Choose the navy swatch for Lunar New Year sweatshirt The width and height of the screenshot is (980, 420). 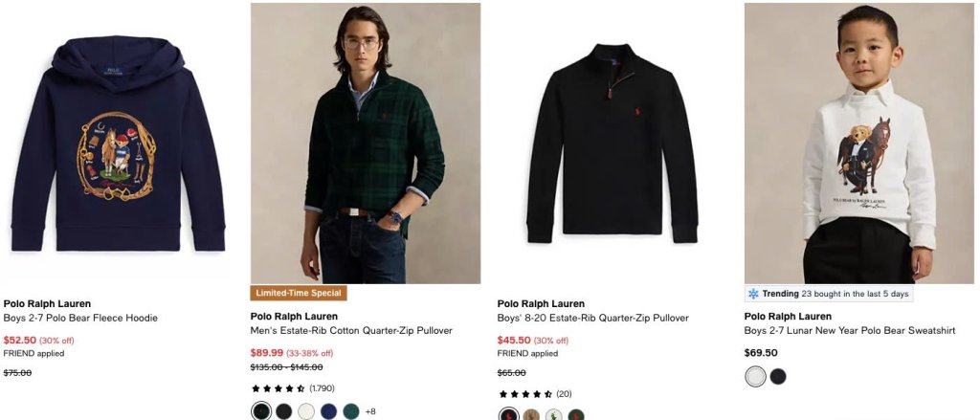(x=778, y=376)
